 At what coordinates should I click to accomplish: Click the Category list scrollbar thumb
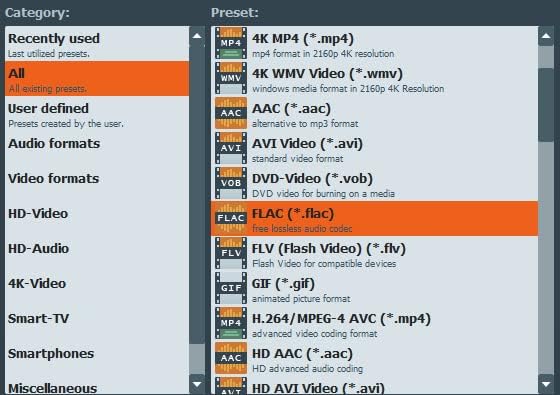(x=197, y=195)
